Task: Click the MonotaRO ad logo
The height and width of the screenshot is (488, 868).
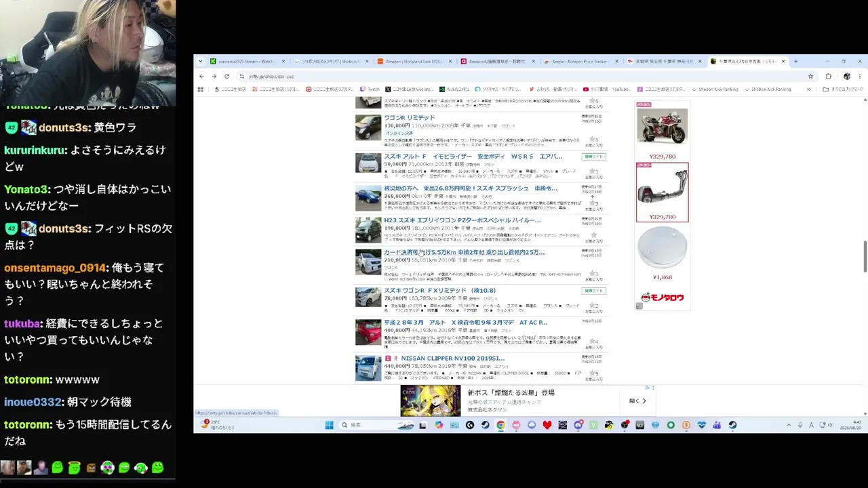Action: [x=662, y=297]
